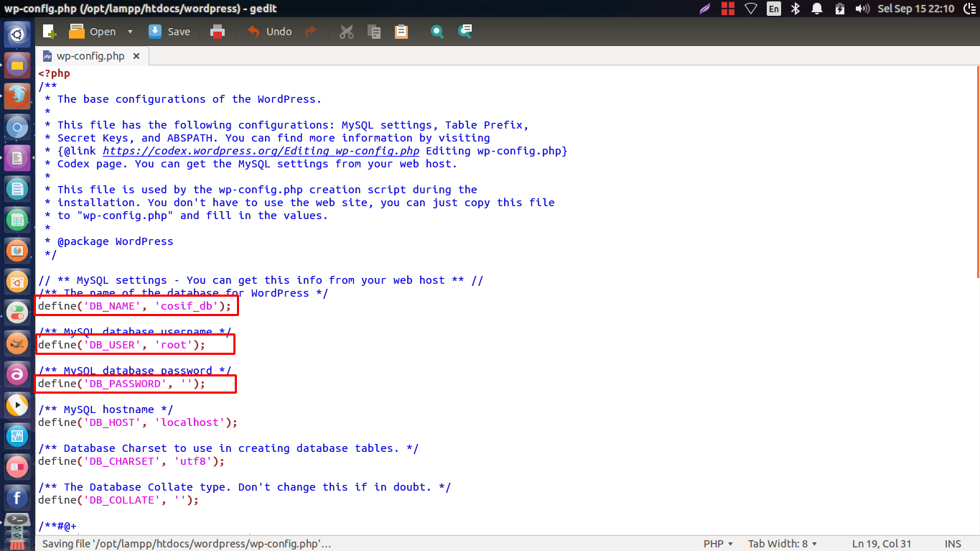The width and height of the screenshot is (980, 551).
Task: Change the Tab Width setting
Action: (782, 543)
